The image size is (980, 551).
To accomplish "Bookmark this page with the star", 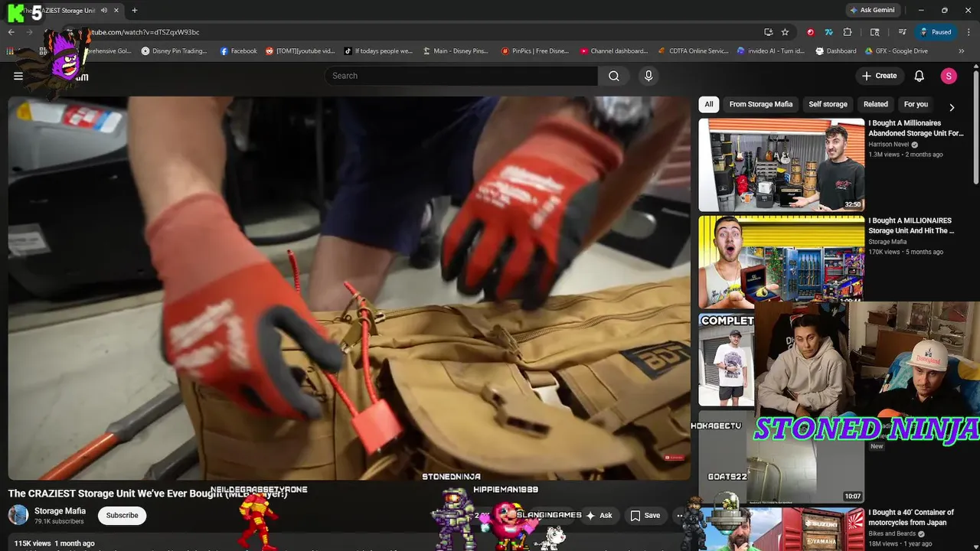I will 786,32.
